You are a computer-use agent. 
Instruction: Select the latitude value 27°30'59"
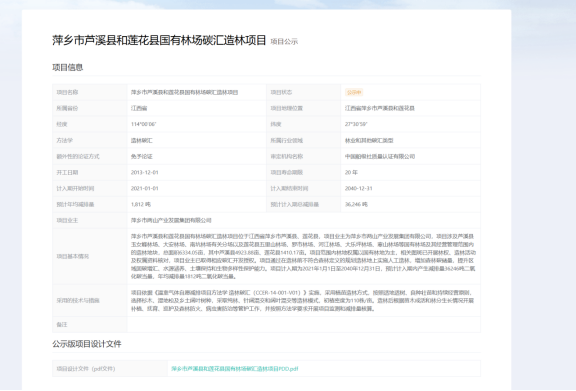pyautogui.click(x=356, y=124)
